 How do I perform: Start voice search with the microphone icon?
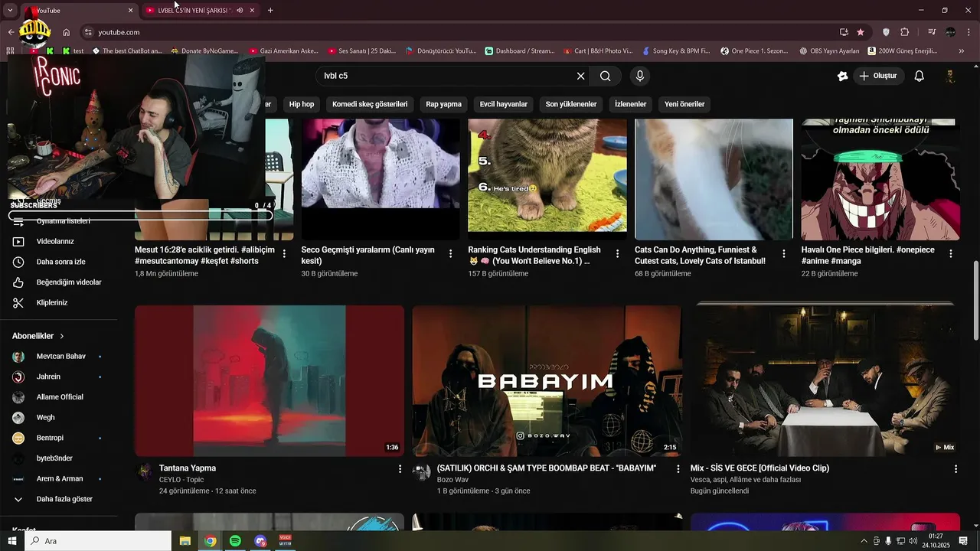[x=640, y=76]
